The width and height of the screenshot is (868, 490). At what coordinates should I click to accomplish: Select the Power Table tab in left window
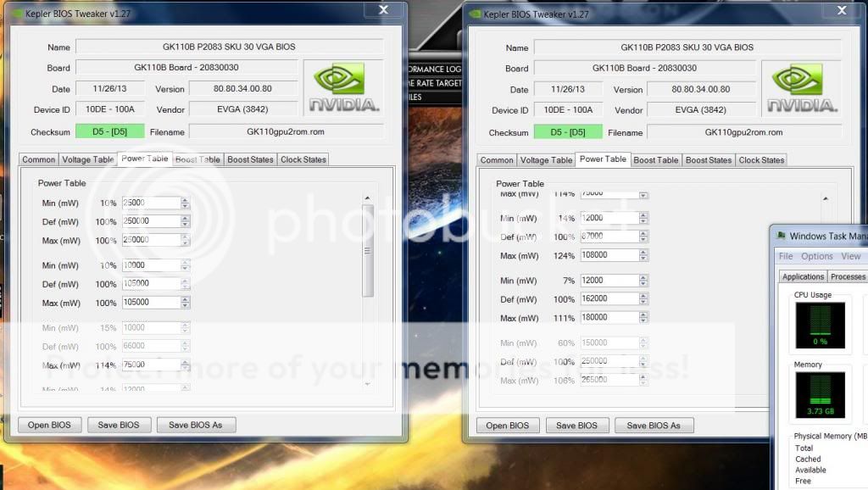click(x=144, y=159)
